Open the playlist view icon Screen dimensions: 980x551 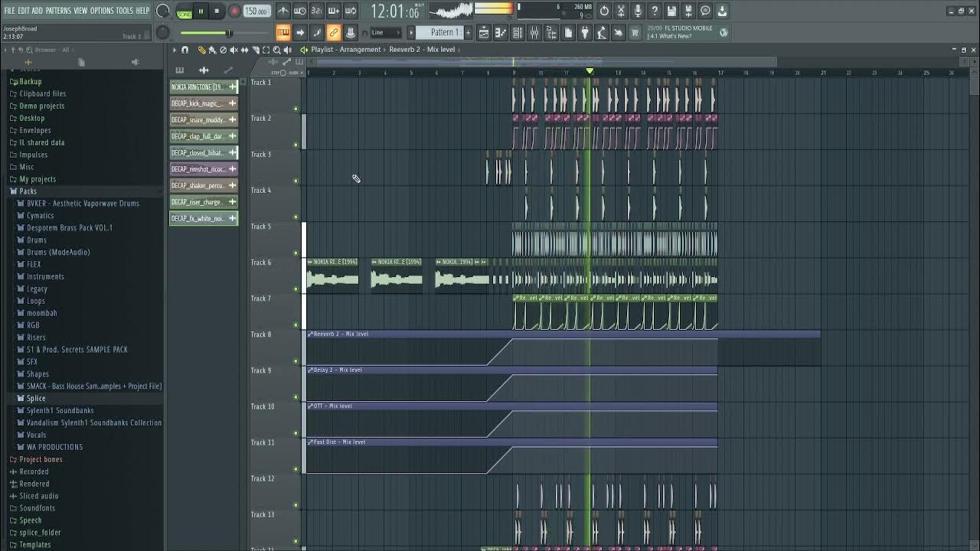pos(484,32)
